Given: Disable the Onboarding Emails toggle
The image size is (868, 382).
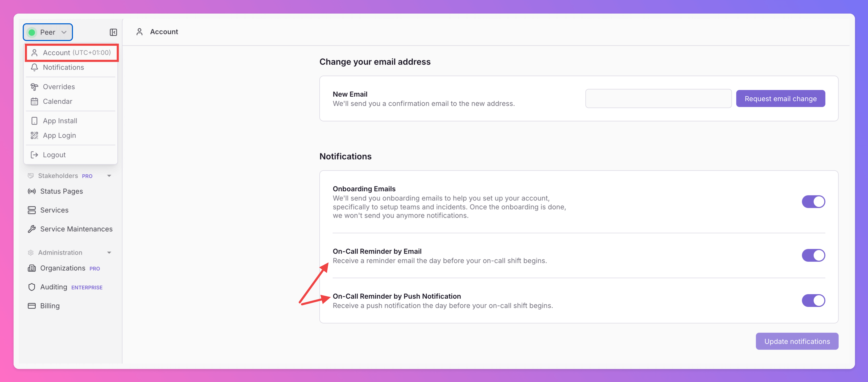Looking at the screenshot, I should click(x=813, y=202).
